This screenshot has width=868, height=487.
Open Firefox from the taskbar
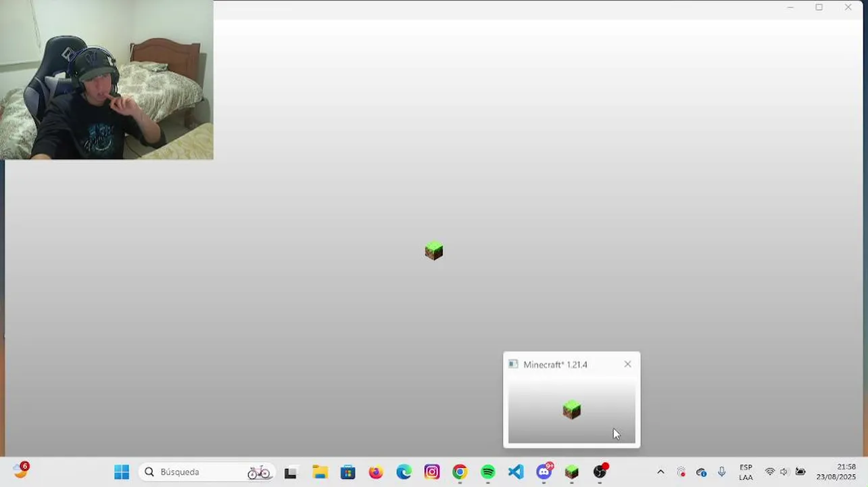point(376,472)
